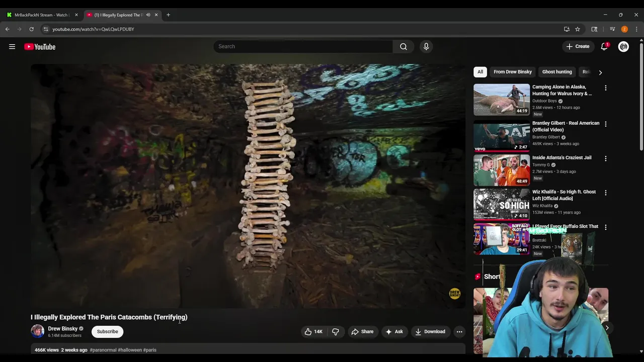Open Inside Atlanta's Craziest Jail thumbnail

[x=502, y=170]
